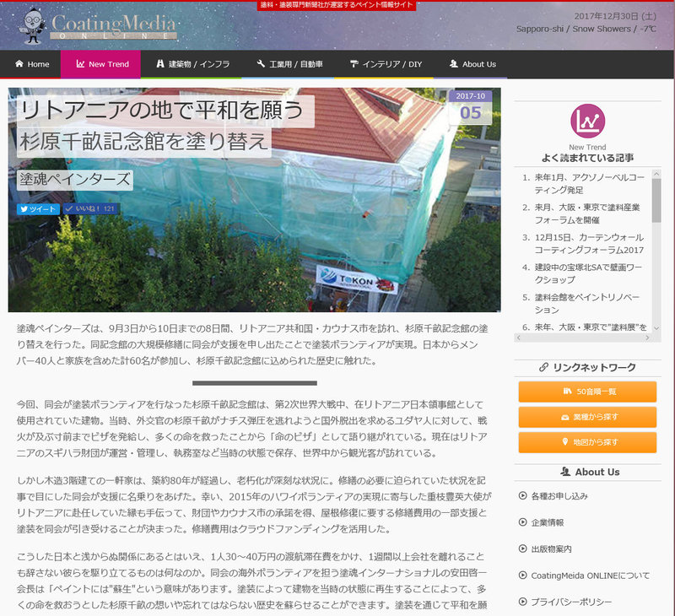Click the arrow icon beside 出版物案内

pos(522,548)
